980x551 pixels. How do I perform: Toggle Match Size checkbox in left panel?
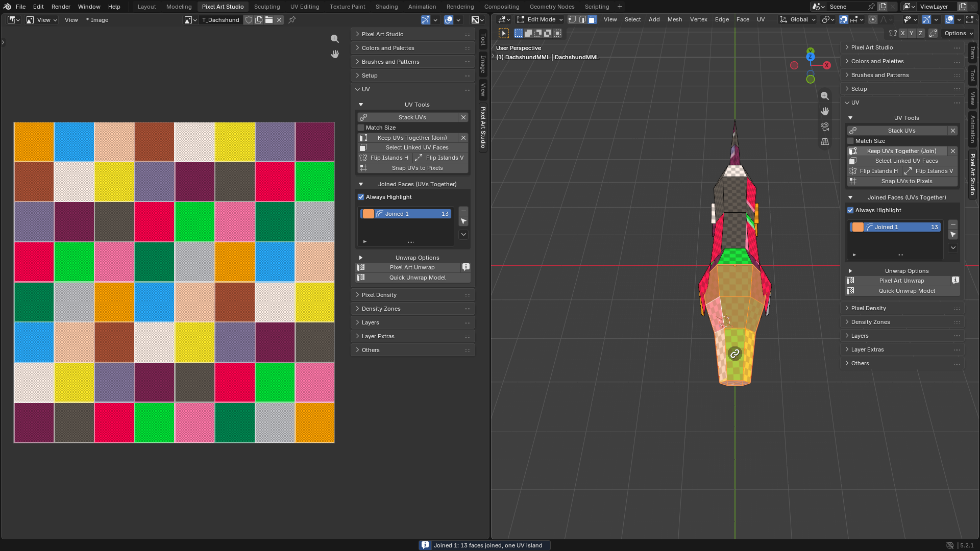point(361,128)
